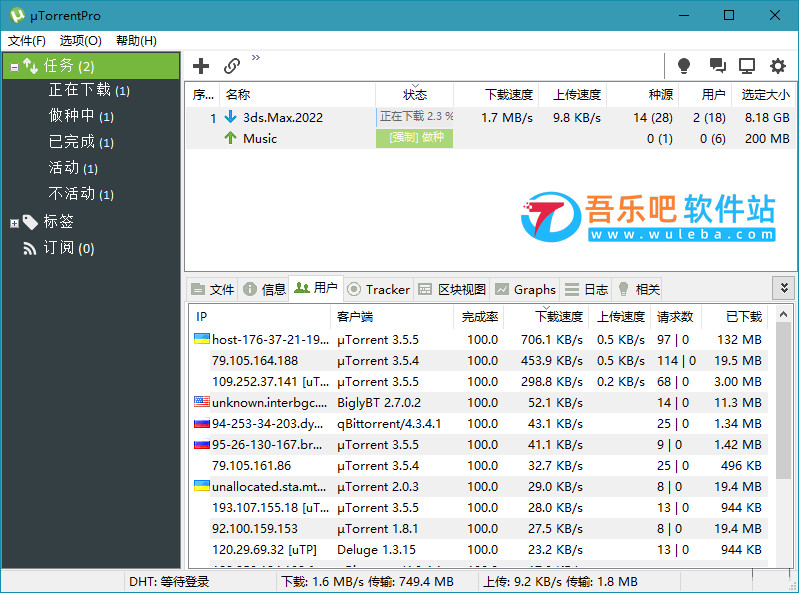Select 正在下载 (1) in sidebar
This screenshot has height=593, width=799.
pyautogui.click(x=89, y=90)
